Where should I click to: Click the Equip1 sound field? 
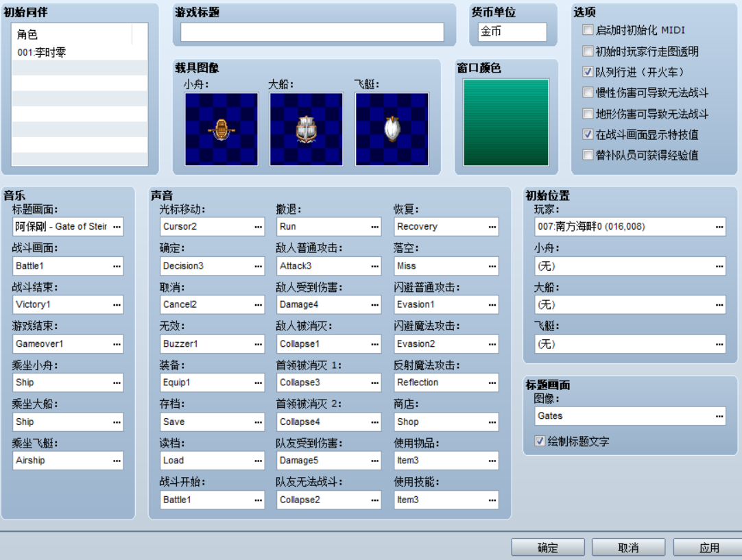point(212,382)
